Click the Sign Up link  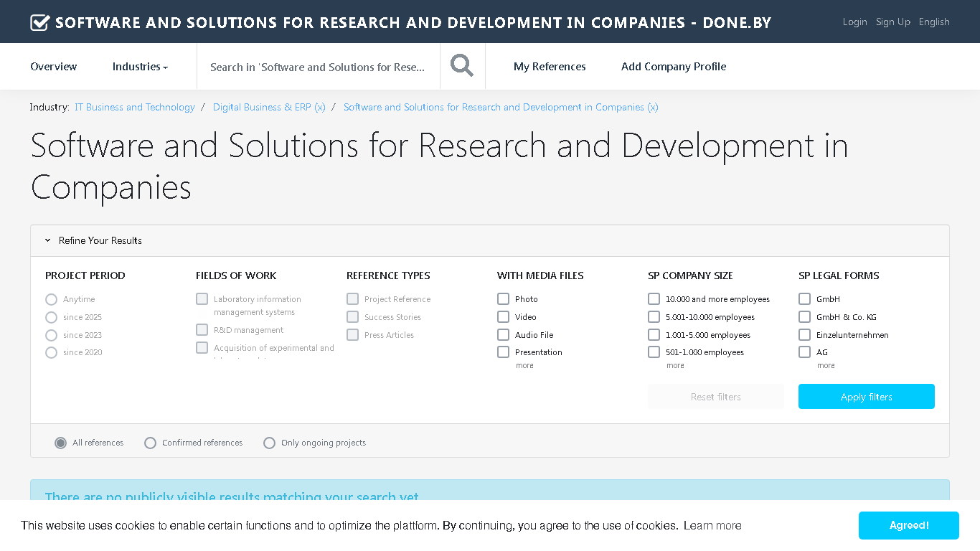coord(893,22)
